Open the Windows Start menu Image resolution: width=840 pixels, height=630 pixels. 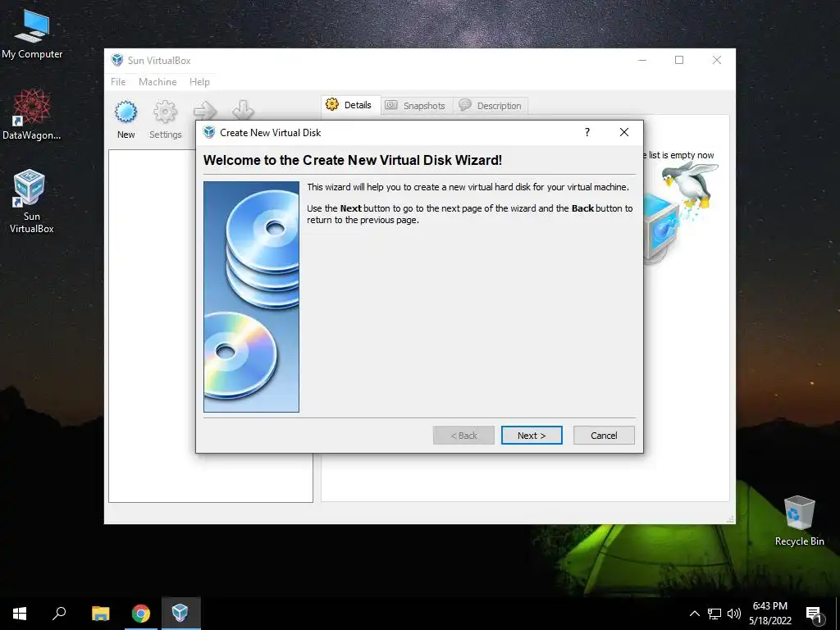click(x=20, y=614)
